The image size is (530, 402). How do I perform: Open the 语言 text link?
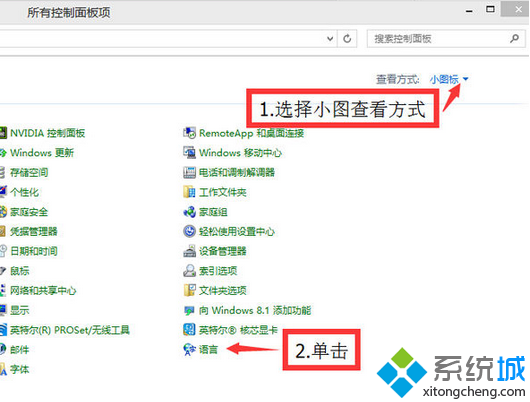tap(208, 350)
